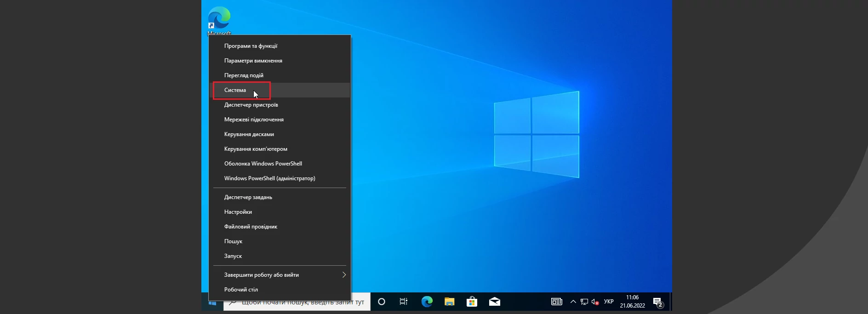The height and width of the screenshot is (314, 868).
Task: Choose Робочий стіл entry
Action: (x=280, y=290)
